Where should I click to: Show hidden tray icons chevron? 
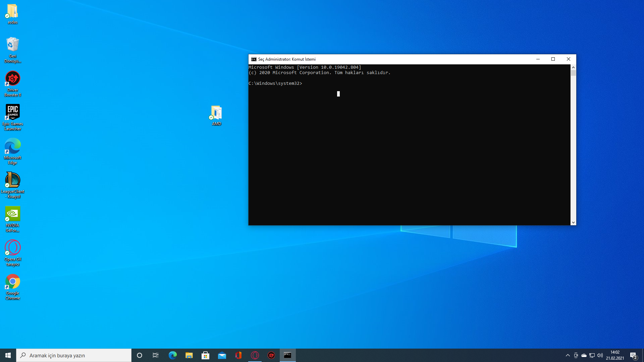568,355
